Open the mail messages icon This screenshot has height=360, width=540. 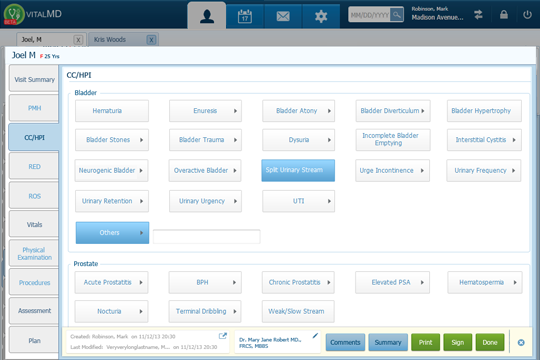283,16
